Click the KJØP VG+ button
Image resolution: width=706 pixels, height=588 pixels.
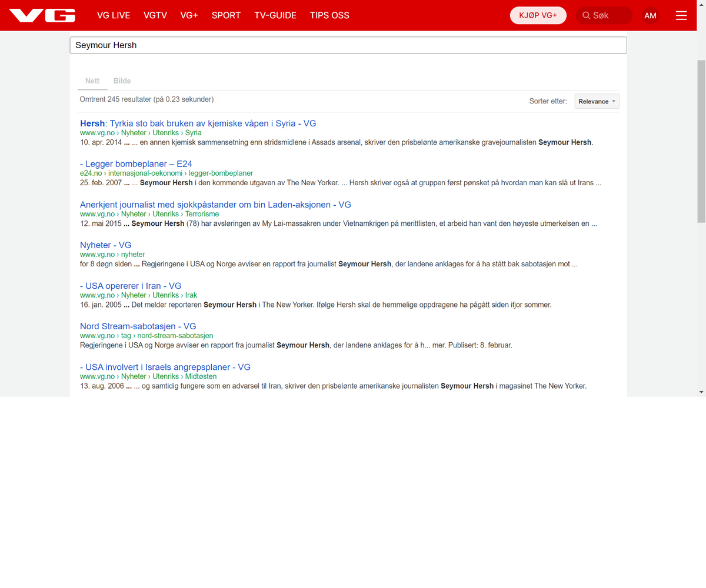538,15
